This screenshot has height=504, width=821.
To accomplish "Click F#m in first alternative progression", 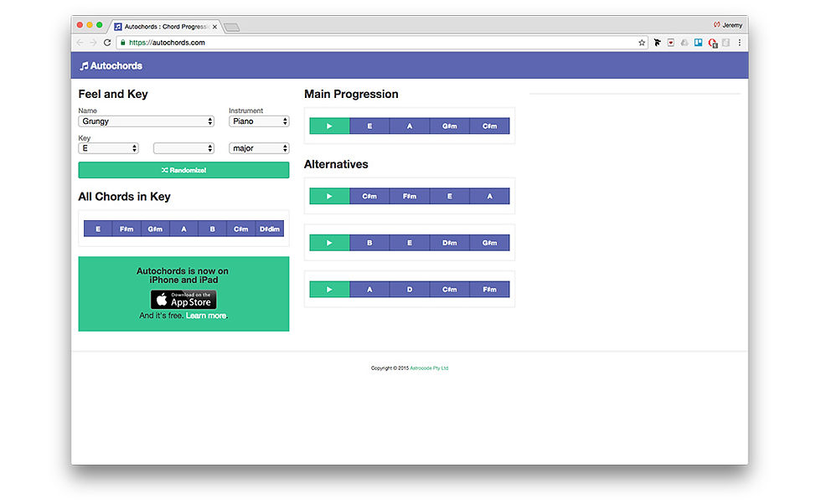I will (410, 196).
